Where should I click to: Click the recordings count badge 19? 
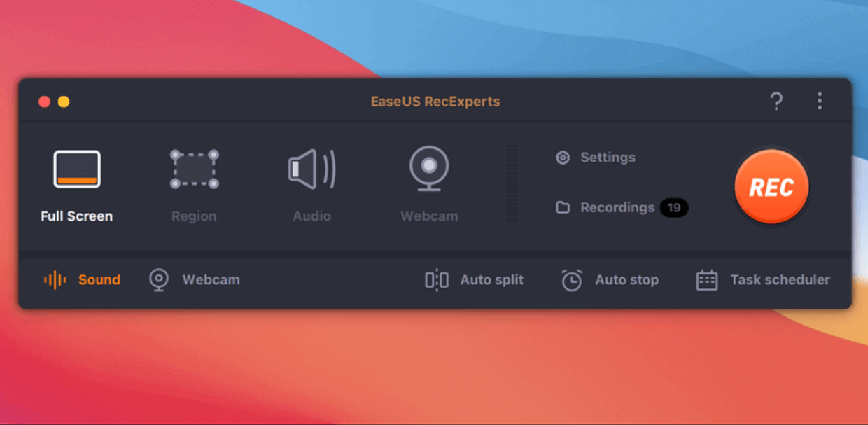point(674,208)
